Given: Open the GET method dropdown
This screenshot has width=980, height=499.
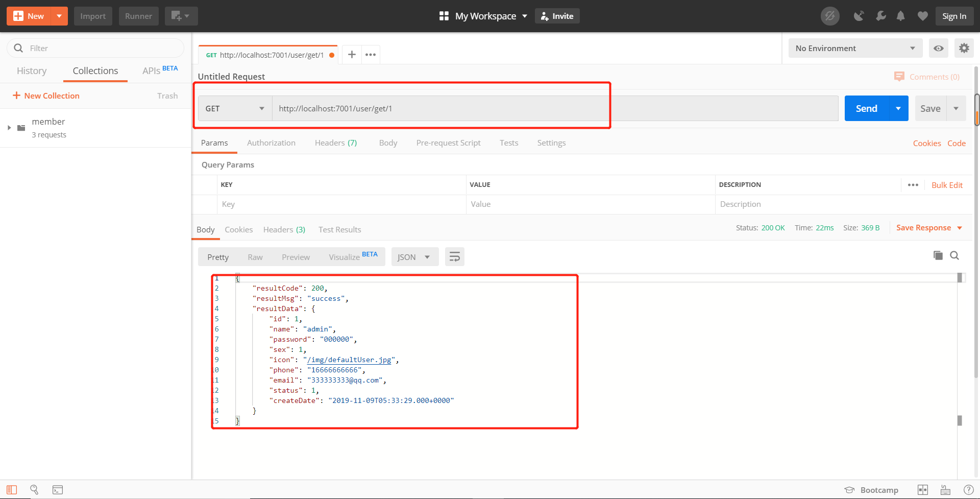Looking at the screenshot, I should click(x=235, y=108).
